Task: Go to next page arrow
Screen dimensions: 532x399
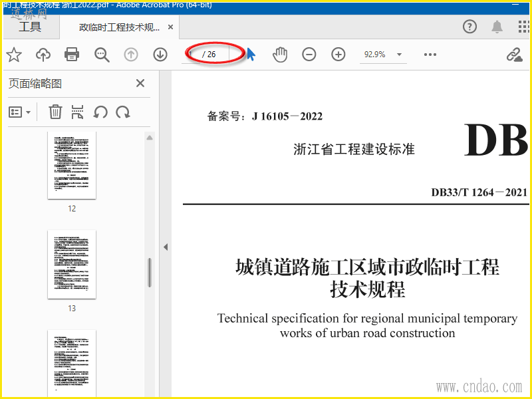Action: tap(160, 55)
